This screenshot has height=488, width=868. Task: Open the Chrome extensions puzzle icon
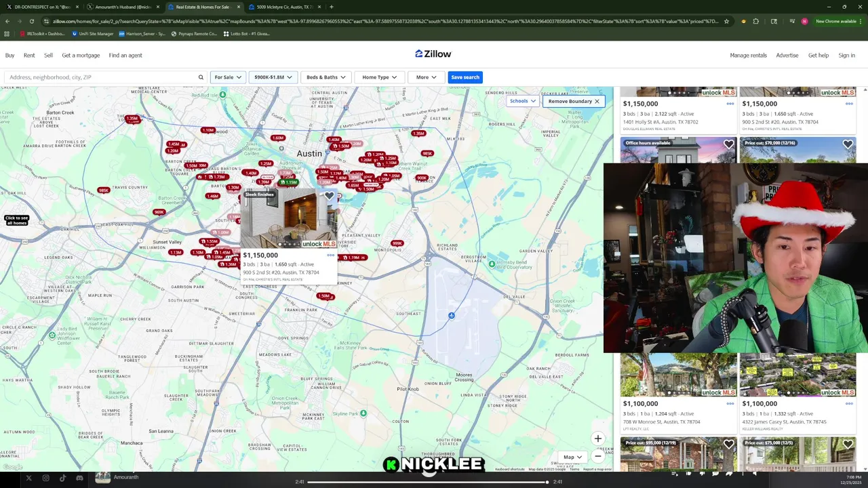(755, 21)
